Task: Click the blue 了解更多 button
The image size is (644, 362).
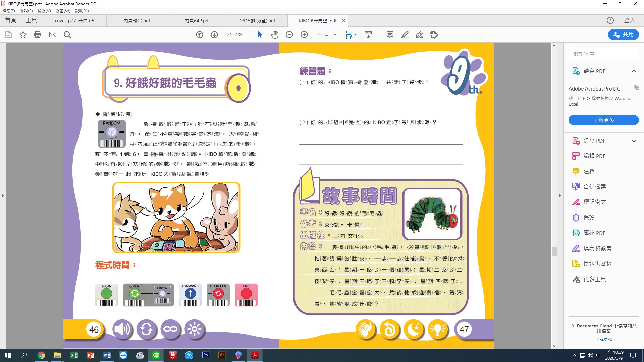Action: tap(603, 120)
